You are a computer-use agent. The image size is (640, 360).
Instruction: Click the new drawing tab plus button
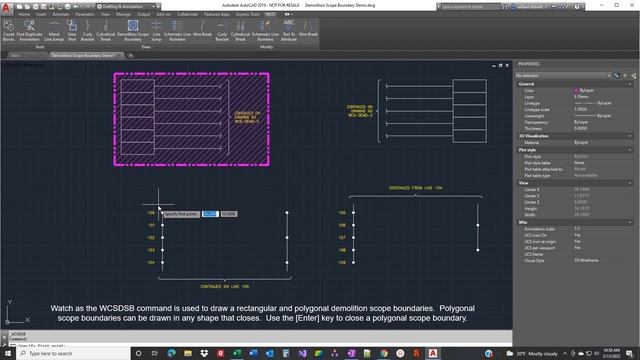point(131,56)
